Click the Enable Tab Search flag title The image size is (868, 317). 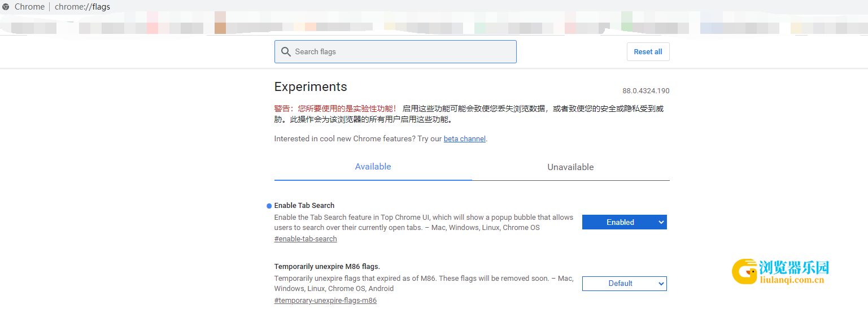(x=304, y=205)
